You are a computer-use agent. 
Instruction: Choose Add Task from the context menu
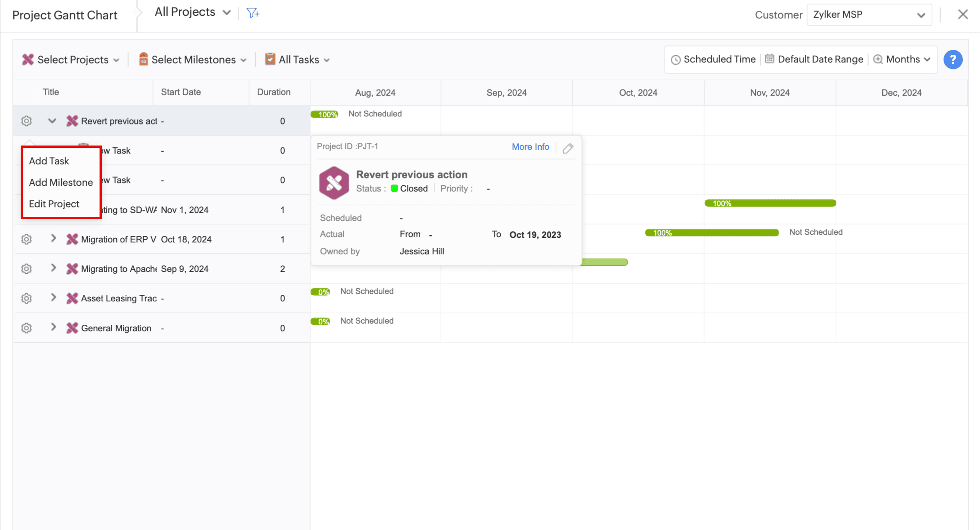pos(49,161)
